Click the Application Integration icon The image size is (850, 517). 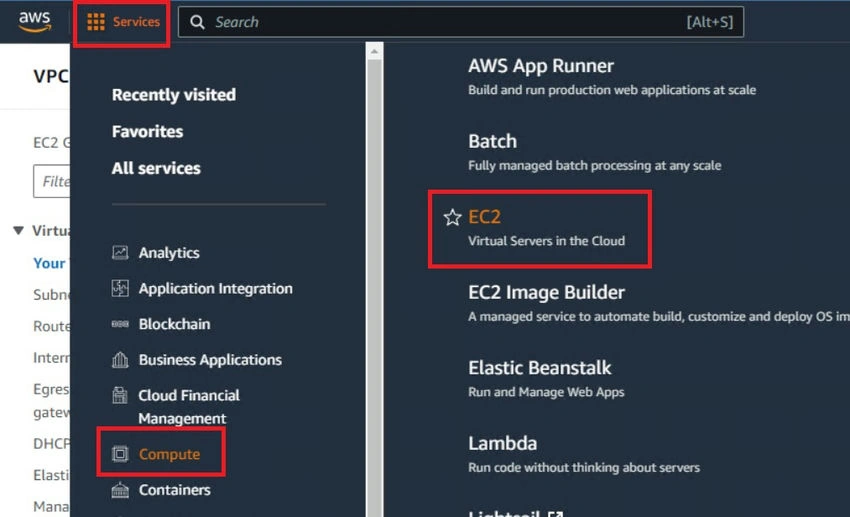[120, 288]
